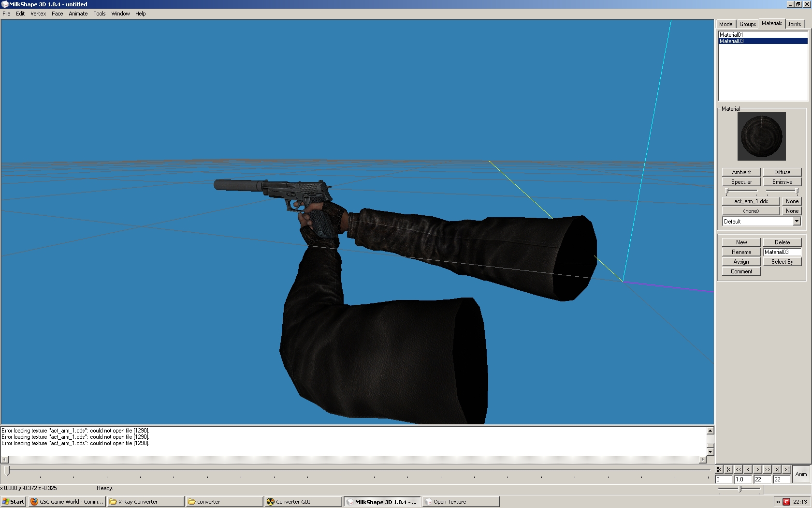Set the Specular color
812x508 pixels.
point(741,182)
